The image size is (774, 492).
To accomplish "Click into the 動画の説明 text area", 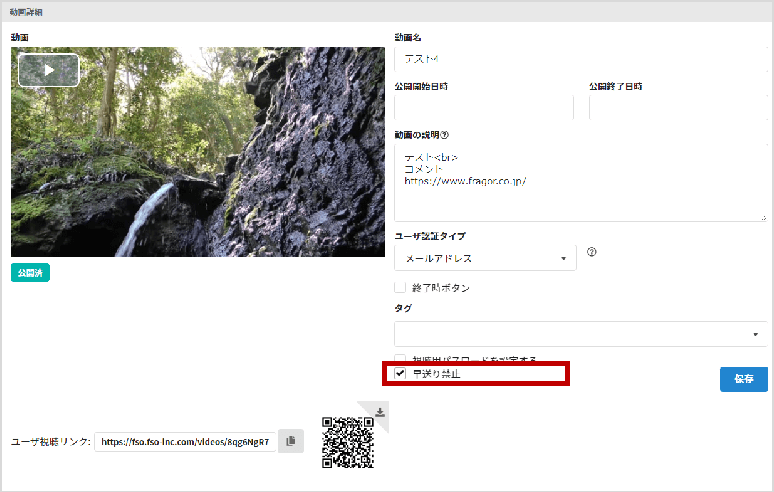I will 580,180.
